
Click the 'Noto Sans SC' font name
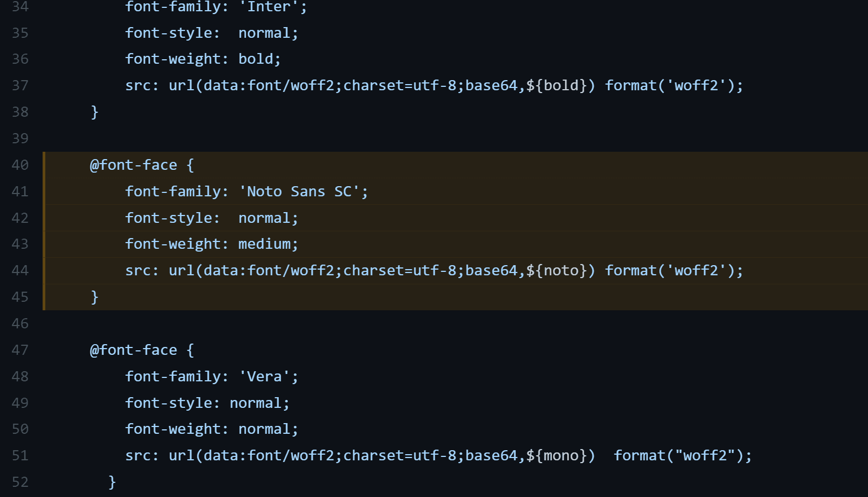(300, 191)
